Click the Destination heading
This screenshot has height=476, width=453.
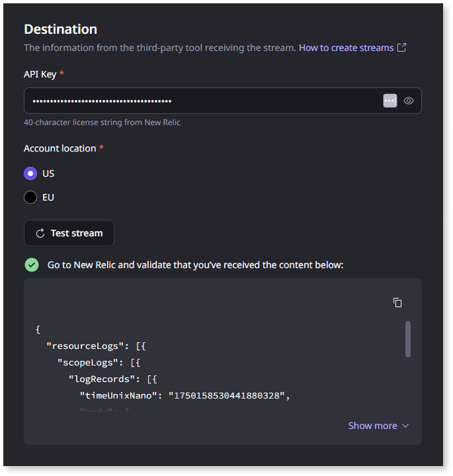click(61, 29)
